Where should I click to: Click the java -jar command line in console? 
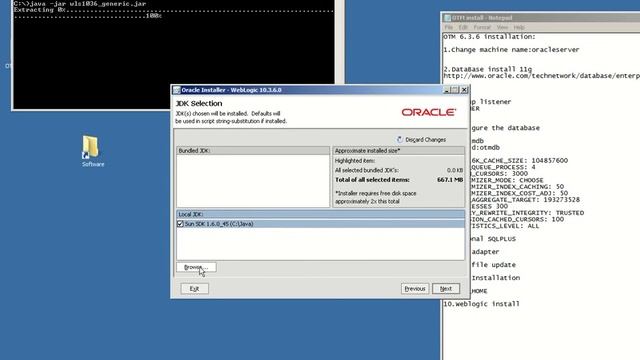[x=80, y=4]
